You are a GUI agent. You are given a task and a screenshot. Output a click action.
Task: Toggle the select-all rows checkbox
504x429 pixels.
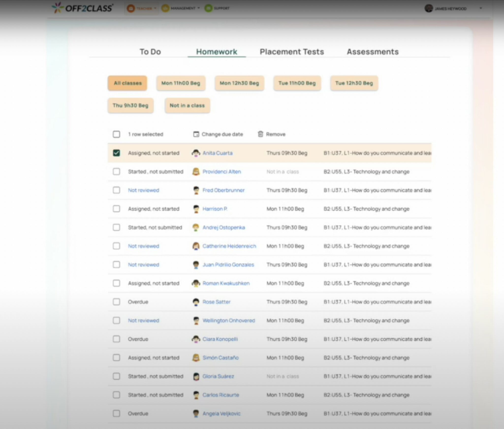[x=116, y=134]
